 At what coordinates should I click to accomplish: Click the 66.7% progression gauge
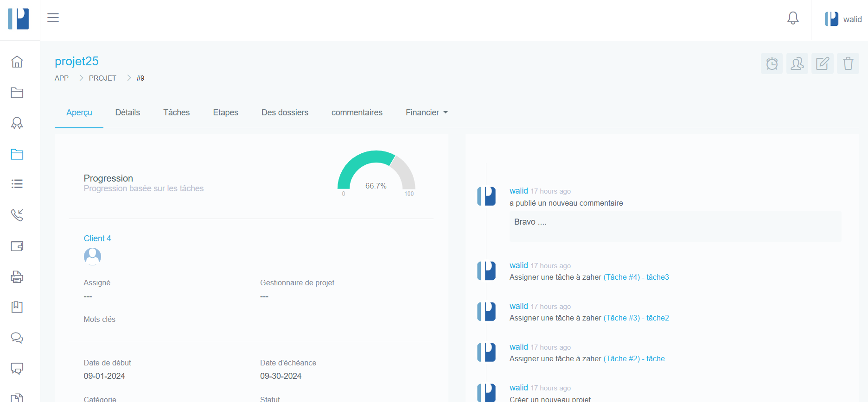pyautogui.click(x=376, y=174)
